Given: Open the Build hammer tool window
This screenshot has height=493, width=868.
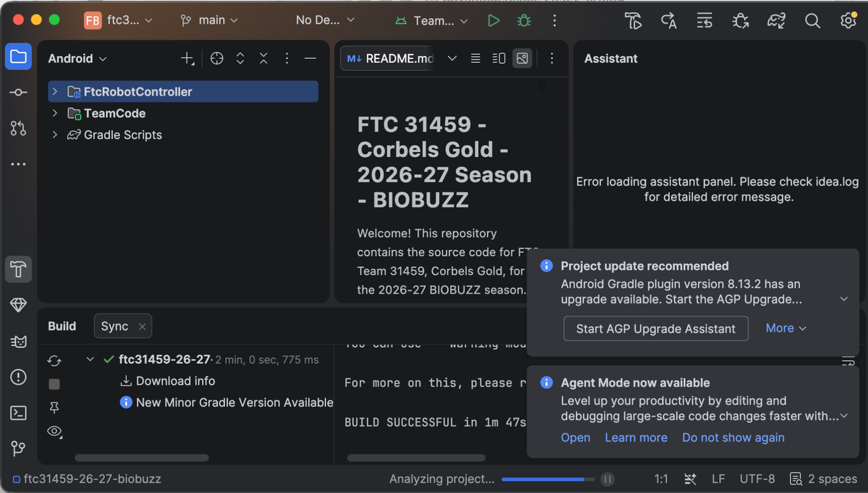Looking at the screenshot, I should click(18, 269).
